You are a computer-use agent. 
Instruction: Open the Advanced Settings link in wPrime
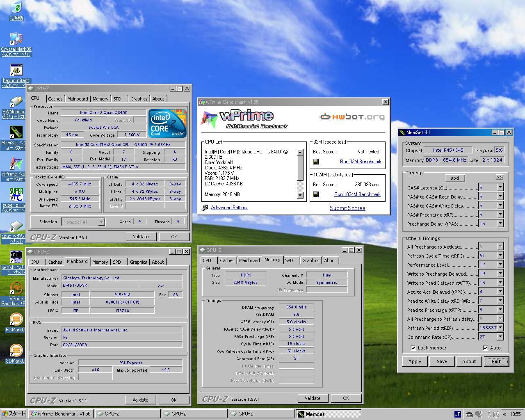230,208
